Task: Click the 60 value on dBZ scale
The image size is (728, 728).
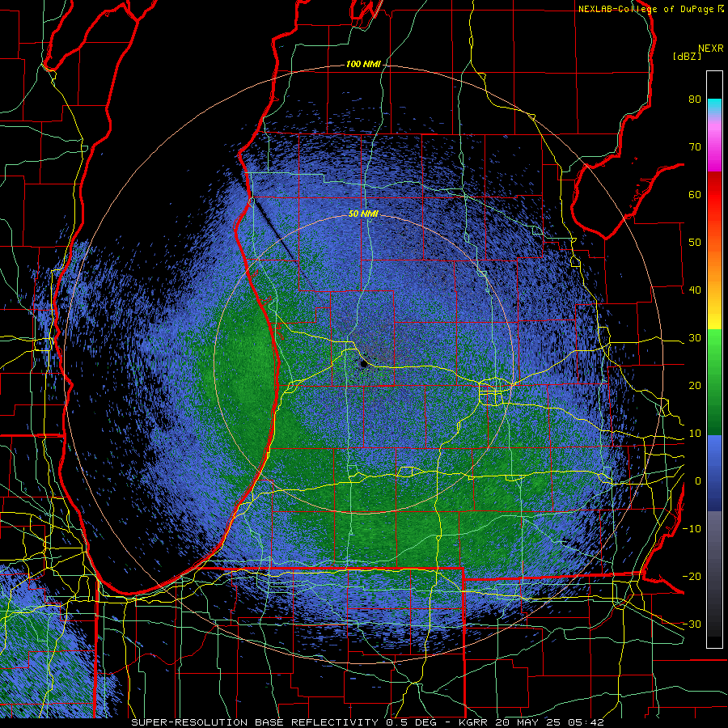Action: [x=695, y=194]
